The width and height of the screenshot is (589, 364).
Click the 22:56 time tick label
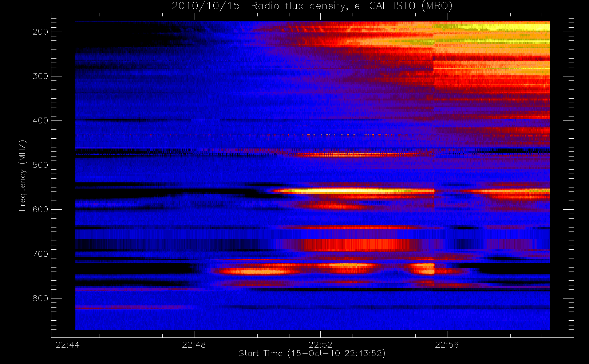coord(447,345)
